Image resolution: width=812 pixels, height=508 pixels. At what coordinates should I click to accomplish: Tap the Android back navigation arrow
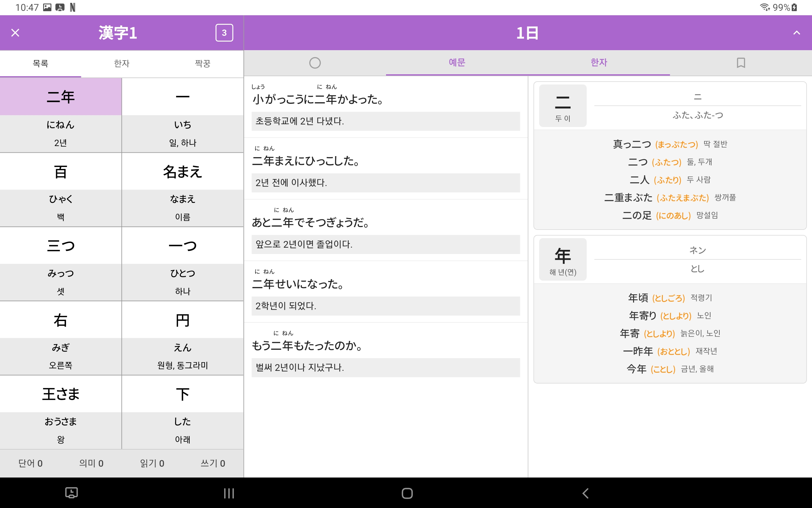[x=586, y=493]
